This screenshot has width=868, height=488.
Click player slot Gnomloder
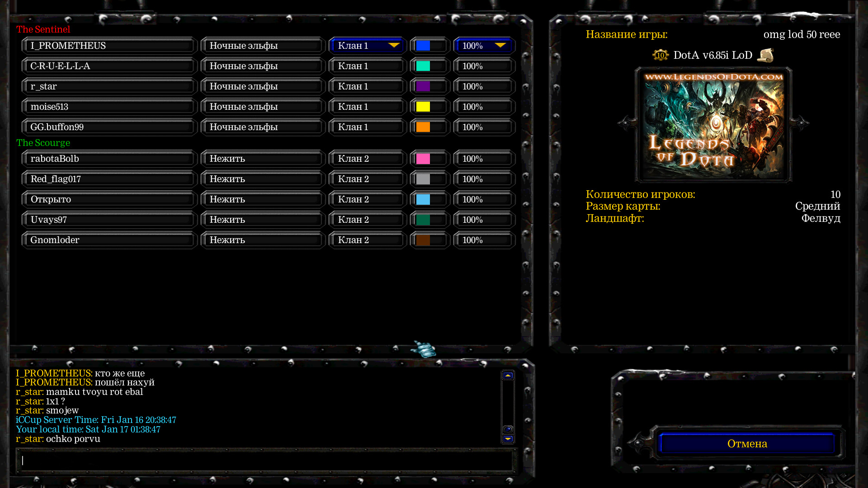(x=108, y=240)
